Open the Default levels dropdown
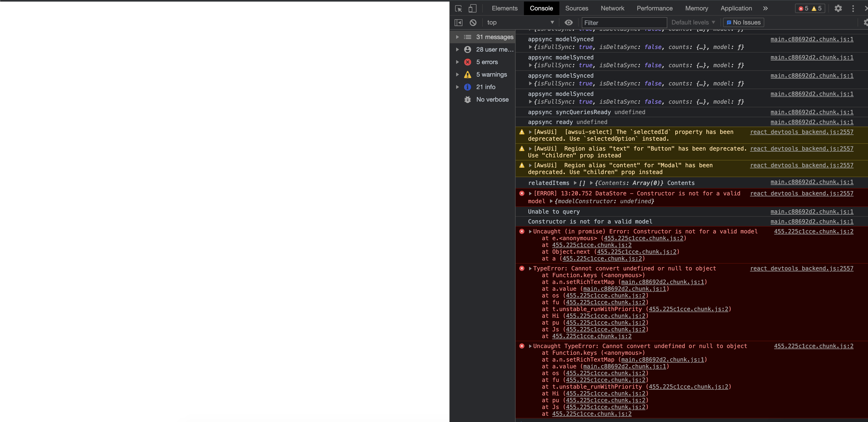The width and height of the screenshot is (868, 422). (x=693, y=23)
